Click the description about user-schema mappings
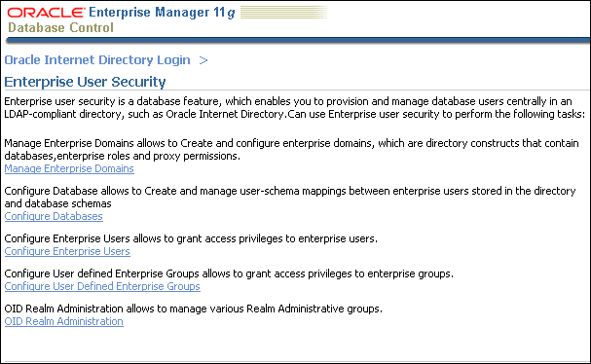This screenshot has width=591, height=364. [290, 197]
